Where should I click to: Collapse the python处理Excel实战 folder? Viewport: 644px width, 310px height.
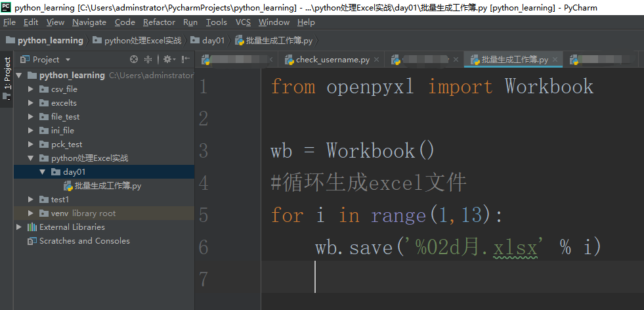click(x=30, y=158)
